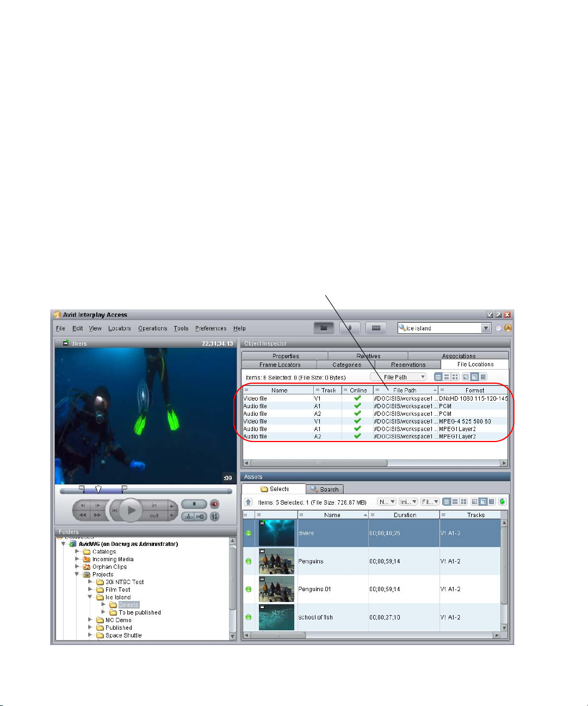588x706 pixels.
Task: Click the folder view button in top toolbar
Action: [x=324, y=328]
